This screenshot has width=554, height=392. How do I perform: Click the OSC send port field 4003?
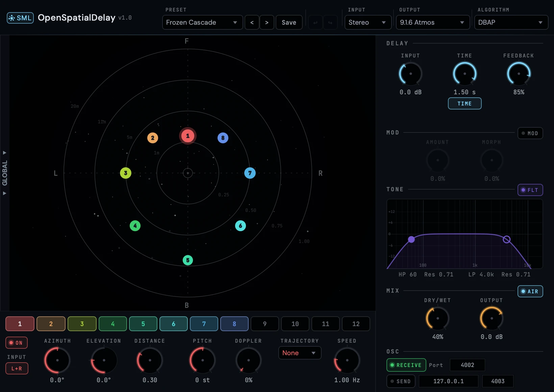pyautogui.click(x=498, y=381)
